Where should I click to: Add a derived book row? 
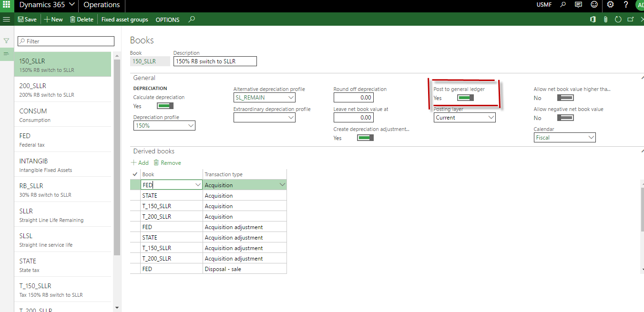tap(140, 163)
